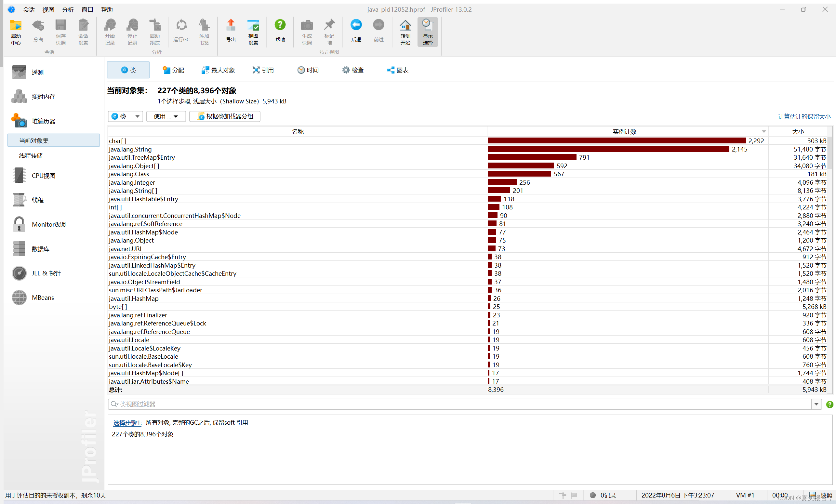Open the 帮助 menu in menu bar
The height and width of the screenshot is (504, 836).
[x=107, y=9]
